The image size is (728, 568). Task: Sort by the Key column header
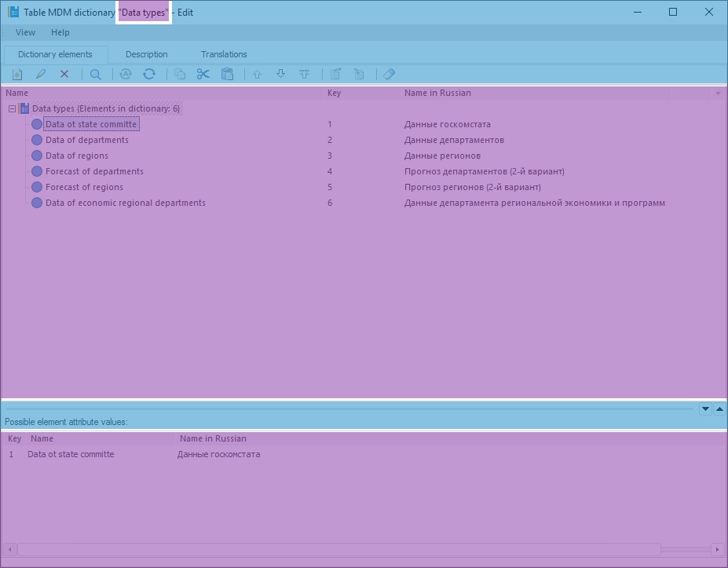point(335,93)
